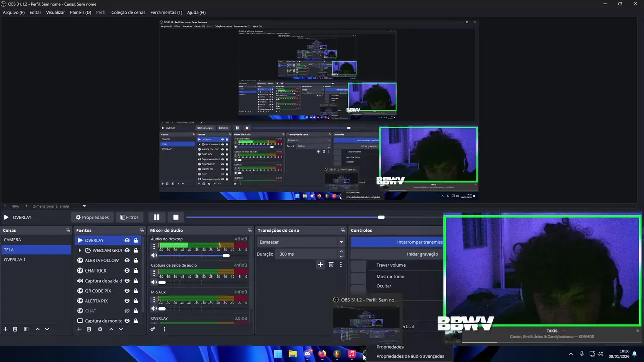Open Painéis (D) menu
The width and height of the screenshot is (644, 362).
coord(80,12)
